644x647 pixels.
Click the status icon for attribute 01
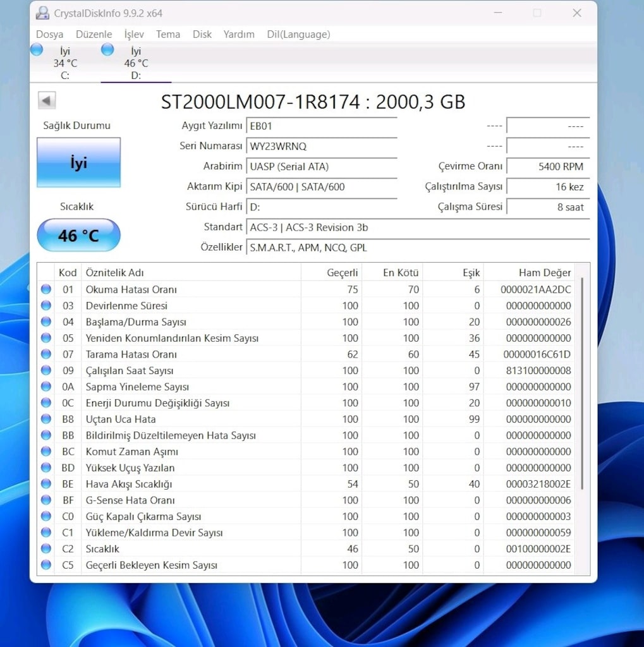point(46,289)
